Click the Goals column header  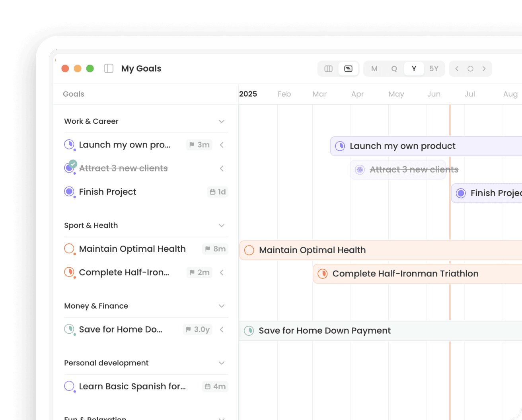(74, 94)
